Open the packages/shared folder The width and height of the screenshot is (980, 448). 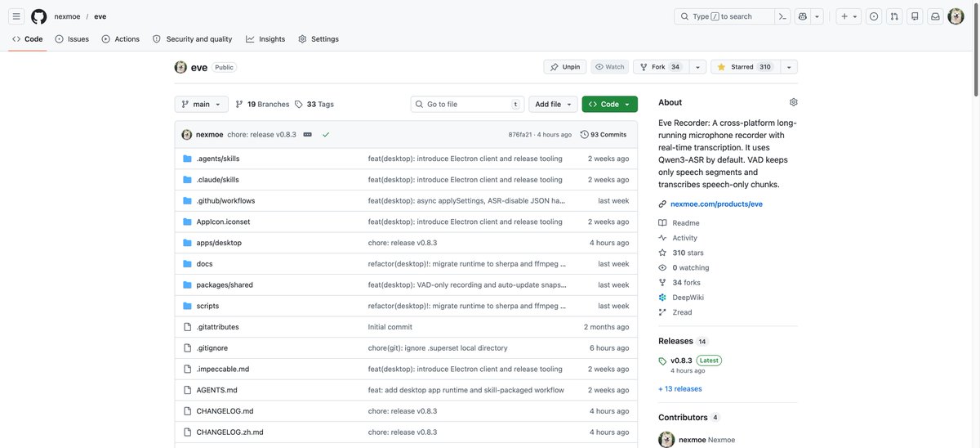(225, 284)
